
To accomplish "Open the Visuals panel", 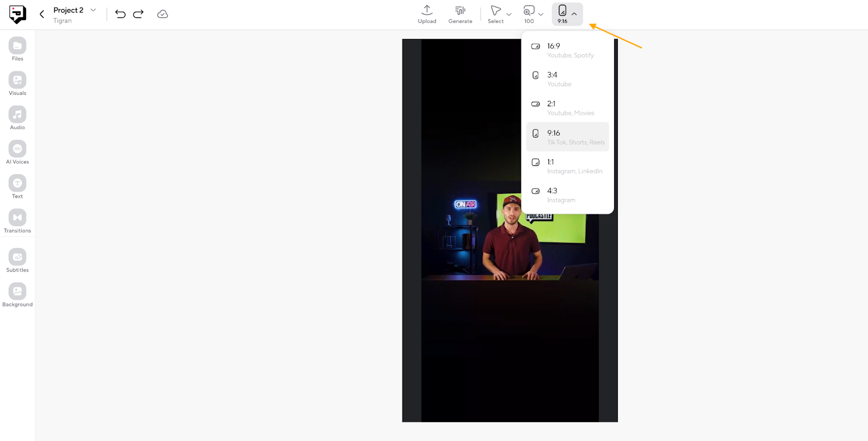I will [x=17, y=84].
